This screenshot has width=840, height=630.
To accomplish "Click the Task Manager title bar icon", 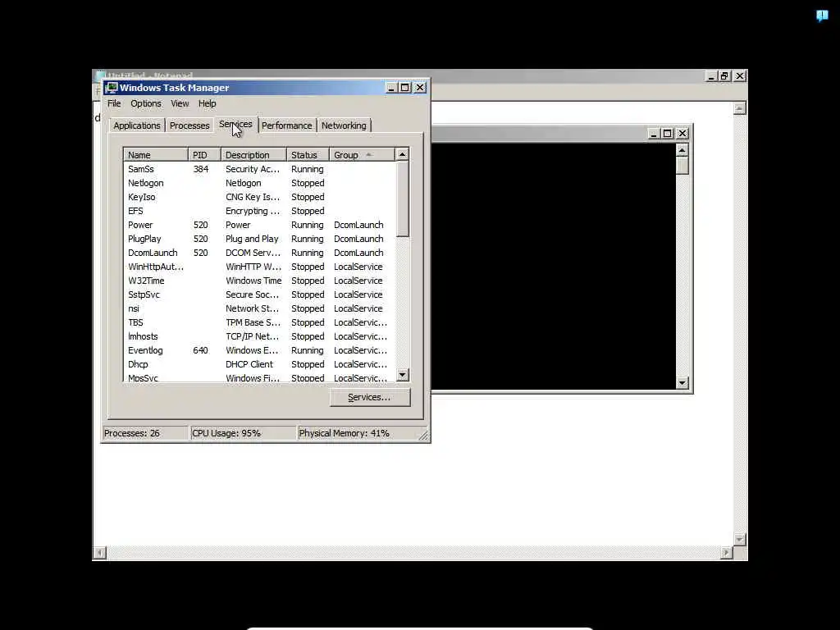I will tap(112, 87).
